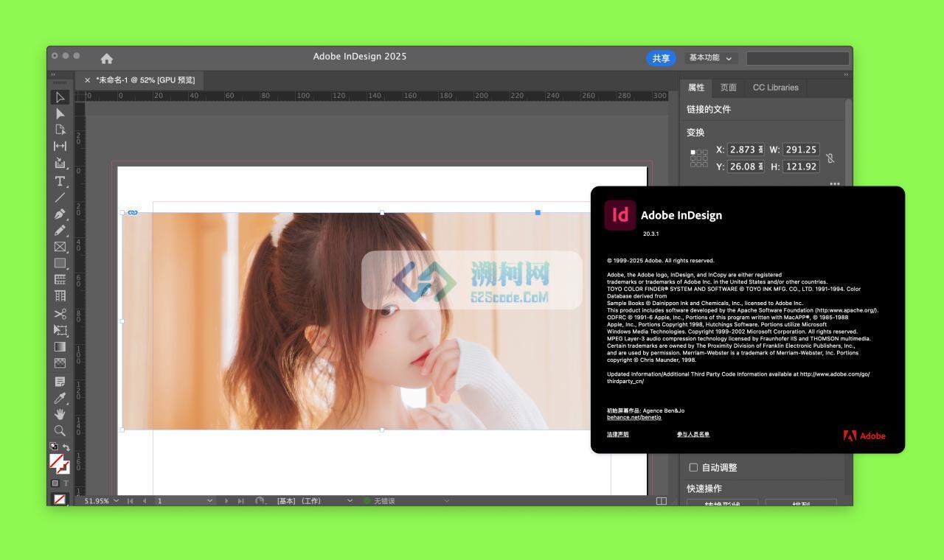Click the H height field 121.92

coord(801,167)
